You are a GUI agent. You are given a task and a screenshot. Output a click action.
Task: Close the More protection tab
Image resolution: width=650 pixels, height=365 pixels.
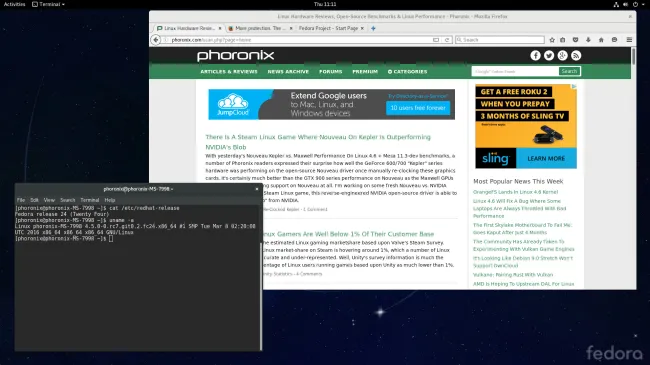tap(291, 28)
